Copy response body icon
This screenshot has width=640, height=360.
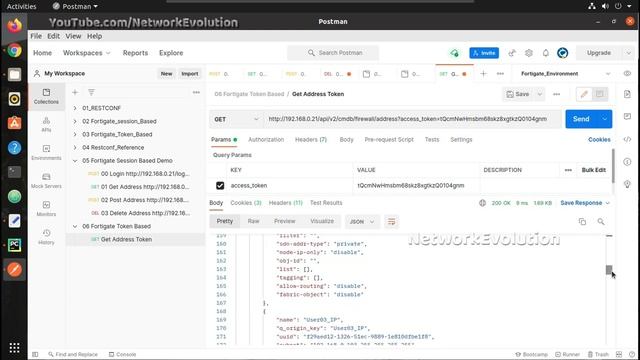click(x=582, y=222)
